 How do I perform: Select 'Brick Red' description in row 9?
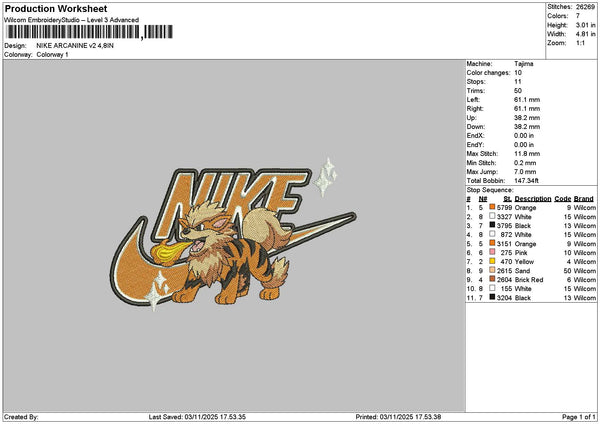[x=529, y=280]
